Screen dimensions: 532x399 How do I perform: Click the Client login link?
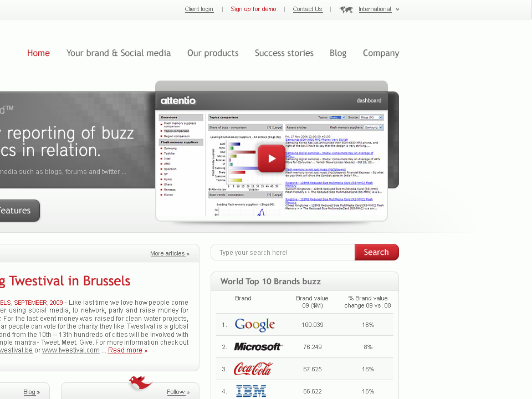199,9
